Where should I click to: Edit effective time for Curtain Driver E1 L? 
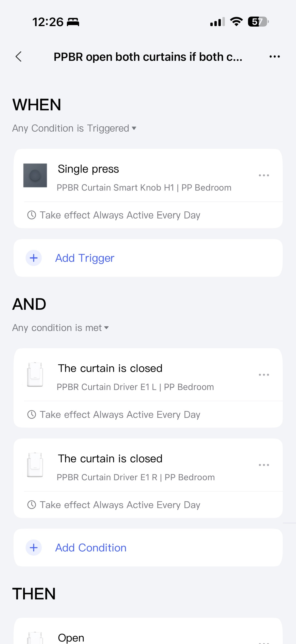tap(120, 414)
